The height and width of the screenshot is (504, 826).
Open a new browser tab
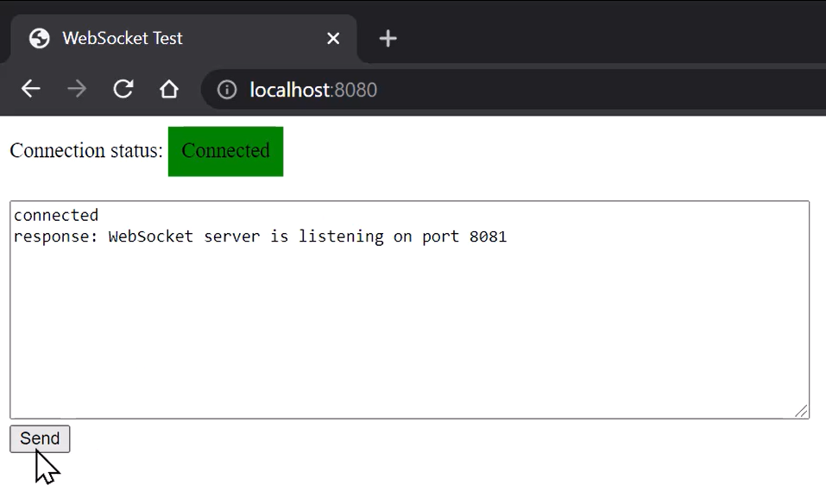click(388, 39)
